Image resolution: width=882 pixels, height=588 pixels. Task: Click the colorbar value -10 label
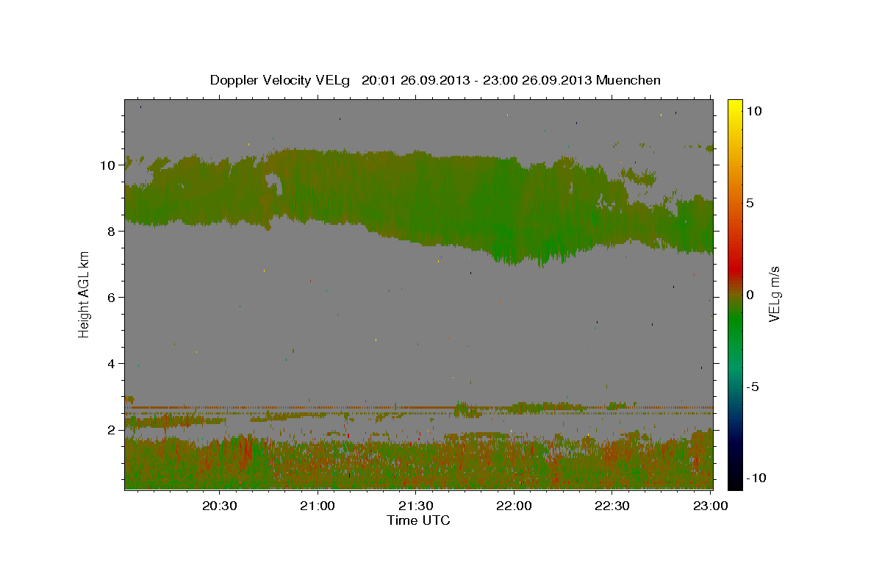tap(756, 478)
